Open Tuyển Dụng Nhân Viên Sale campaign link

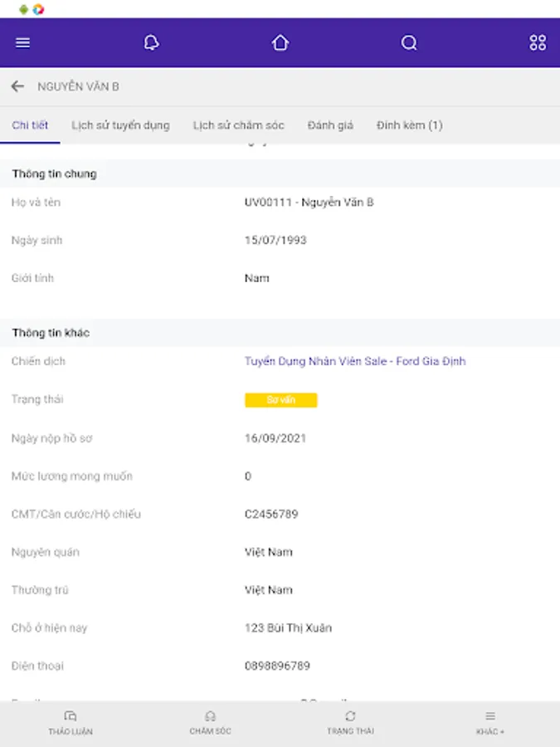355,362
